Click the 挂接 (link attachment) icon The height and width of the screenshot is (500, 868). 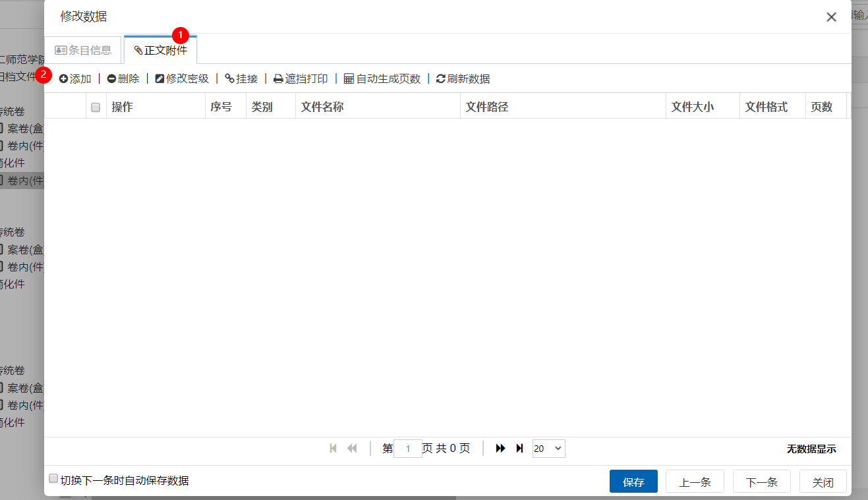(229, 79)
